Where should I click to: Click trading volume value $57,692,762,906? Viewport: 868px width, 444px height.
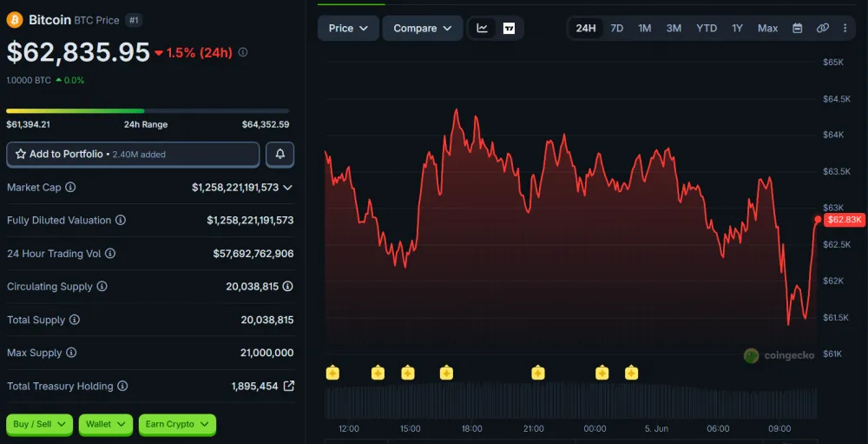pos(253,254)
